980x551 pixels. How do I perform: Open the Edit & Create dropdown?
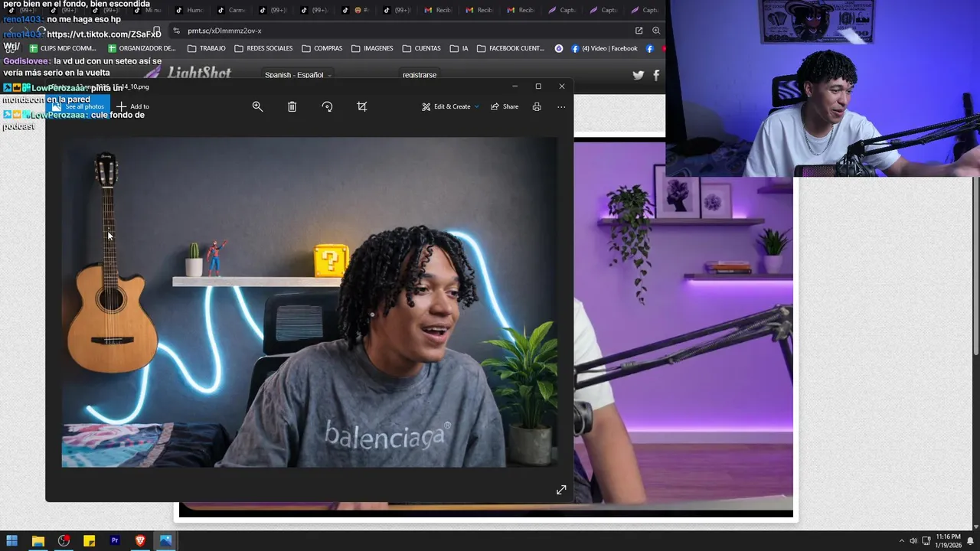450,106
